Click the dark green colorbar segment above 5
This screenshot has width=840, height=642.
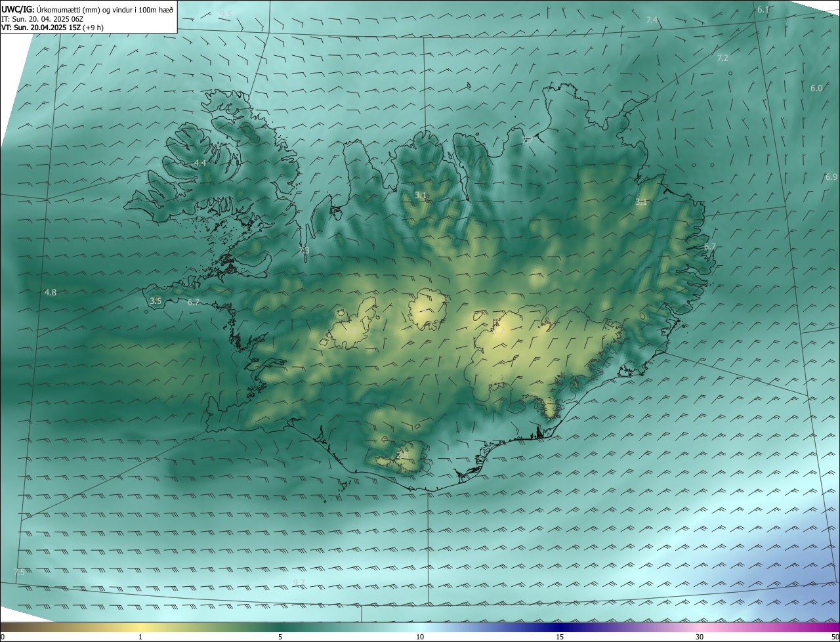[280, 628]
